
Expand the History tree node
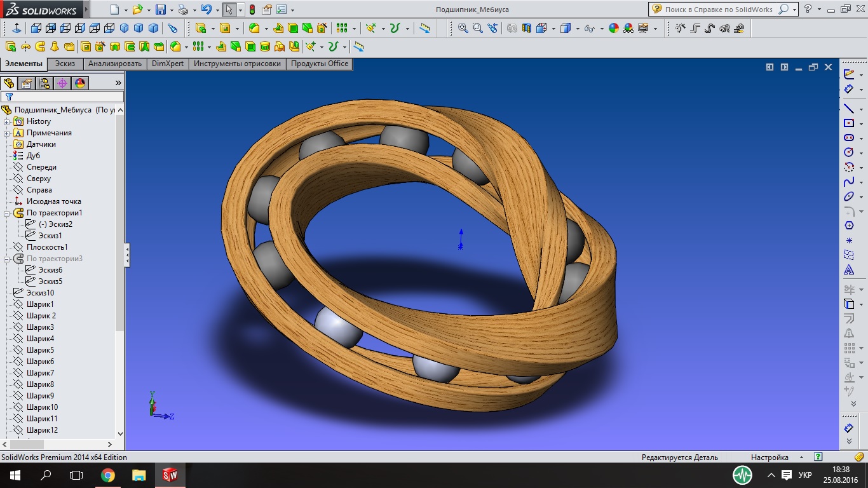click(7, 121)
